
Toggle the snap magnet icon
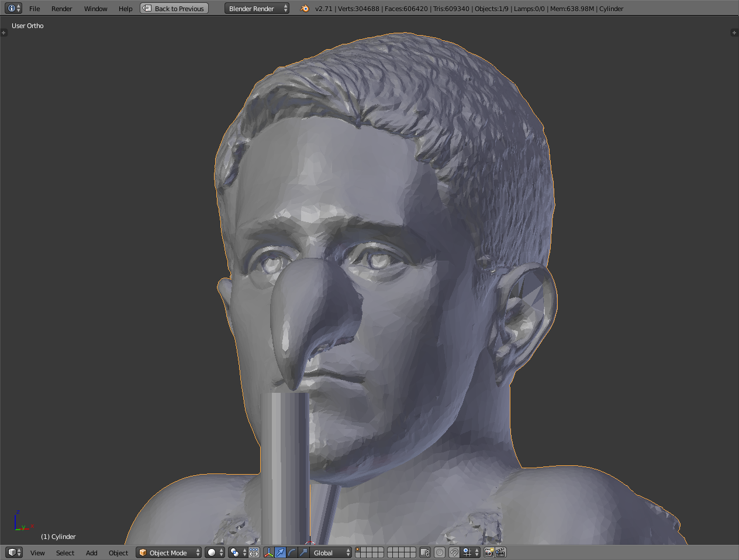coord(454,552)
